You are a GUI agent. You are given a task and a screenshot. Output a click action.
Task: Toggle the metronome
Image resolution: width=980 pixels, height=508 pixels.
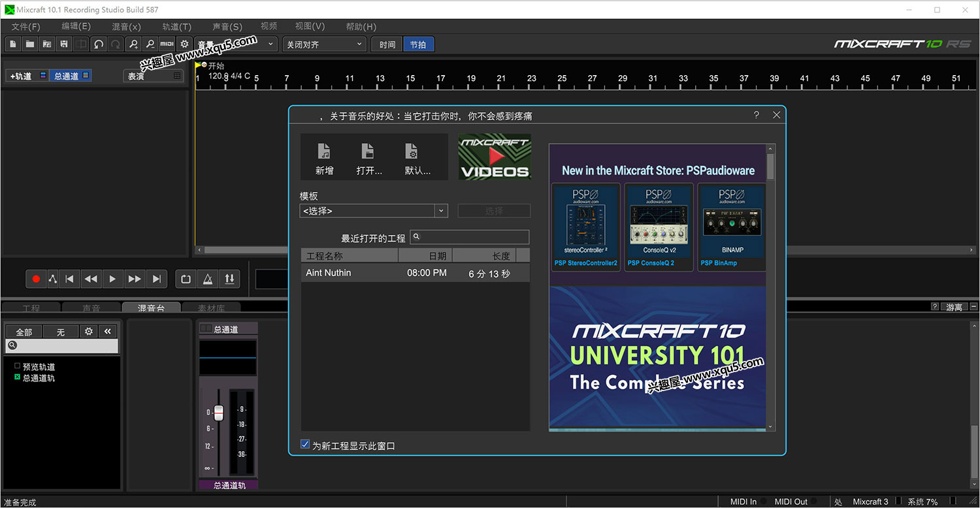[207, 279]
